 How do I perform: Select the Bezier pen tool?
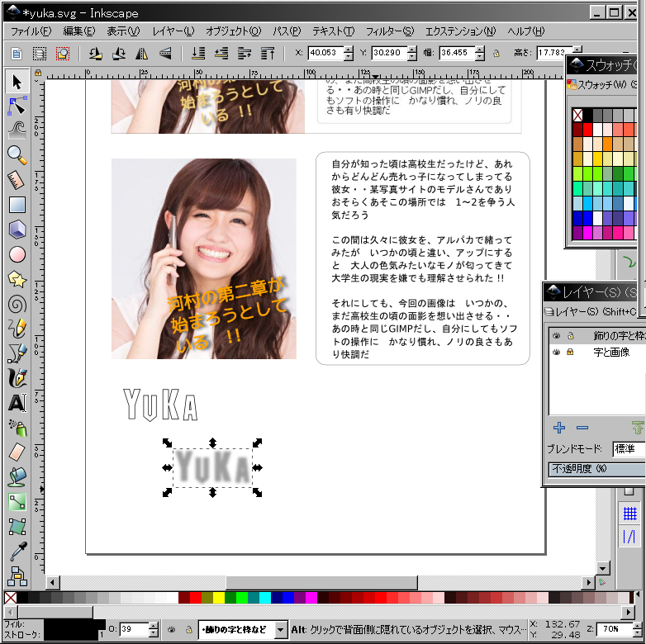tap(17, 353)
